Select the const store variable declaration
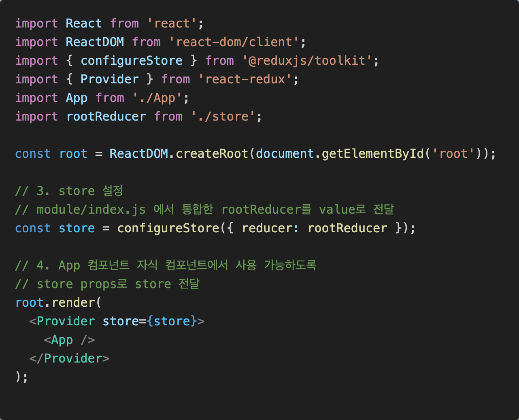Viewport: 519px width, 420px height. [54, 228]
